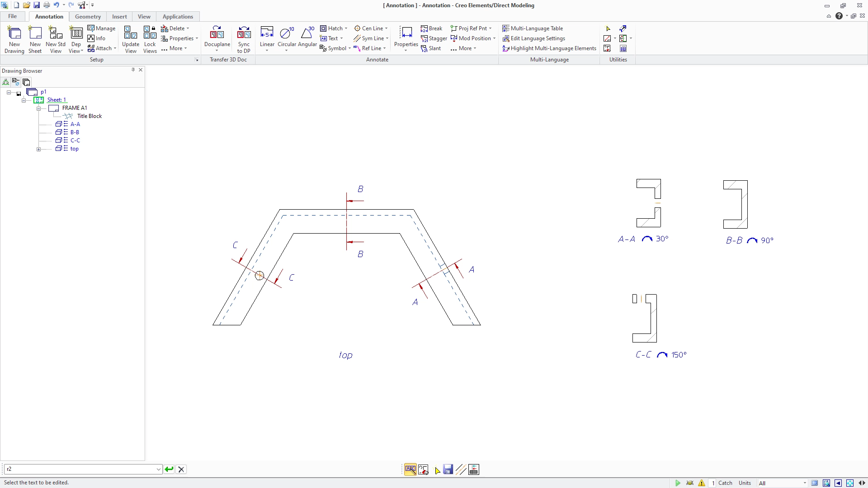Viewport: 868px width, 488px height.
Task: Click the cancel X next to command line
Action: tap(181, 469)
